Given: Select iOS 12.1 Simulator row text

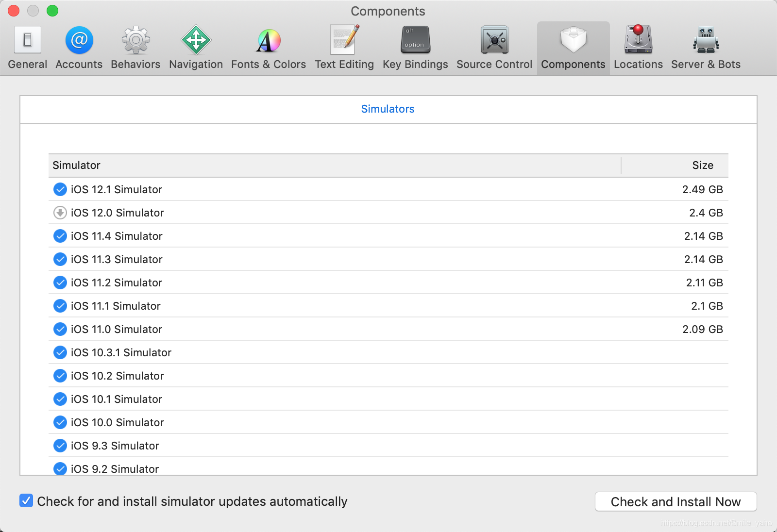Looking at the screenshot, I should tap(117, 190).
